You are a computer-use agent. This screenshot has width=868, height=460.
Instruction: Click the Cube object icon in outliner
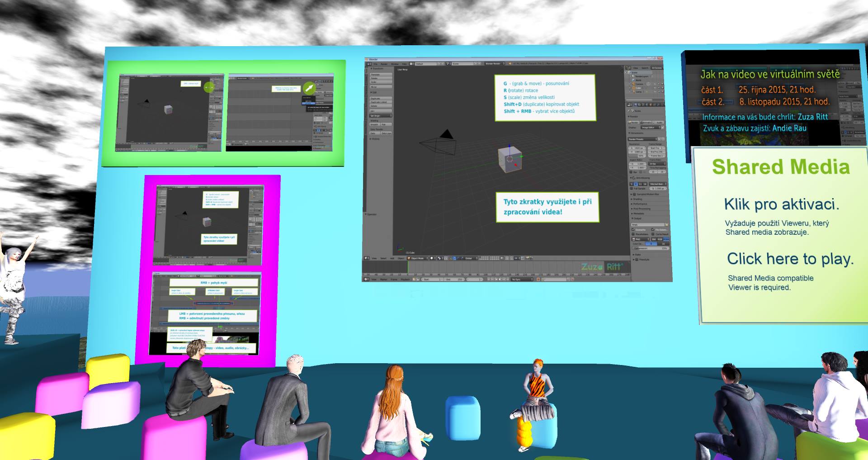(x=635, y=88)
